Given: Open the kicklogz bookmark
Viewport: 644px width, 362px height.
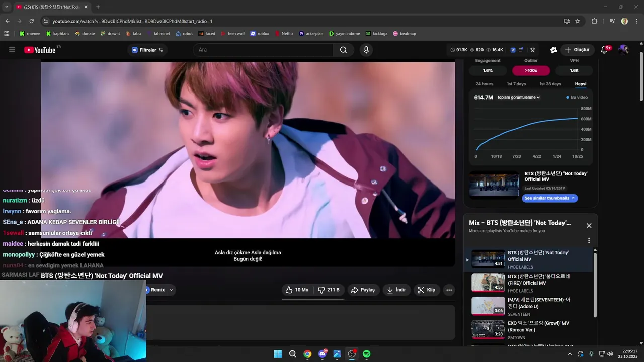Looking at the screenshot, I should pos(377,34).
